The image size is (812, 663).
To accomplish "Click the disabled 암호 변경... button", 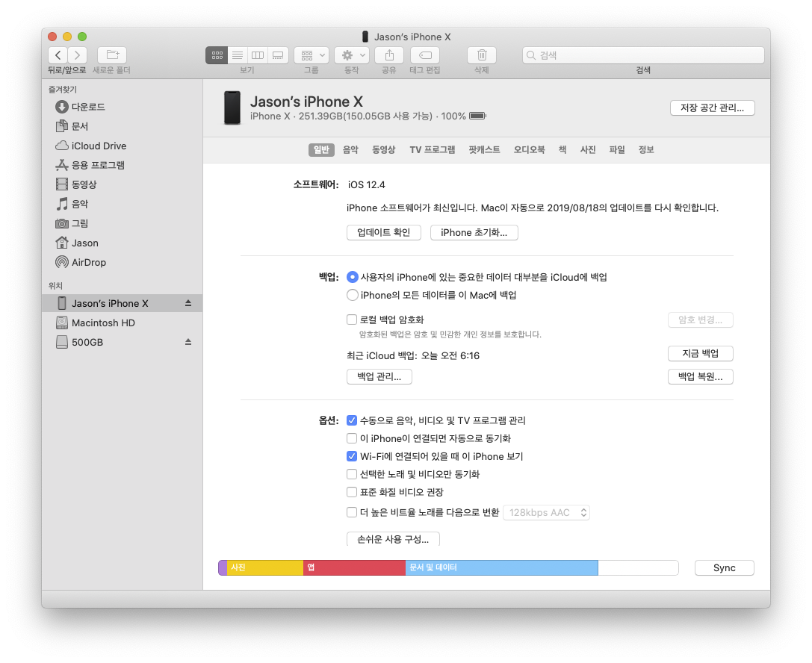I will (x=700, y=320).
